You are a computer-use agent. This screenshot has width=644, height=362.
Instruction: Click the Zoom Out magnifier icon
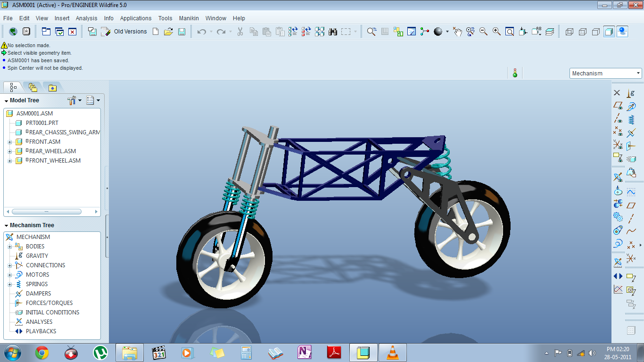click(x=483, y=32)
